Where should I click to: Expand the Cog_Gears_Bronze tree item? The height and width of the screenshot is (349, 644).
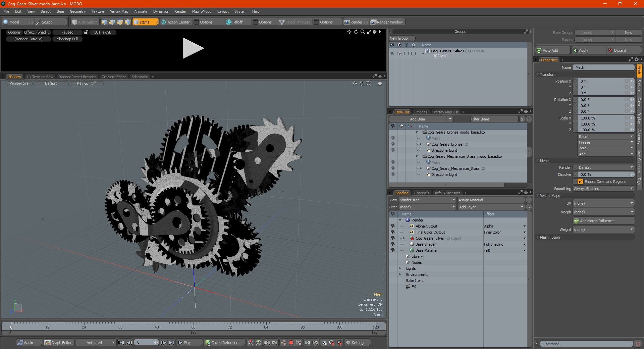[x=421, y=144]
